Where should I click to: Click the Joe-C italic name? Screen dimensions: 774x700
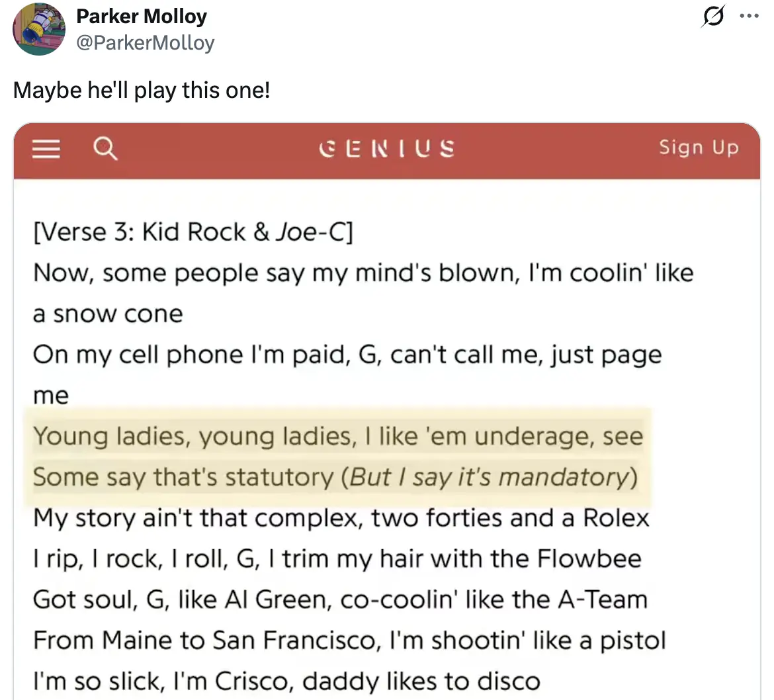(x=310, y=232)
